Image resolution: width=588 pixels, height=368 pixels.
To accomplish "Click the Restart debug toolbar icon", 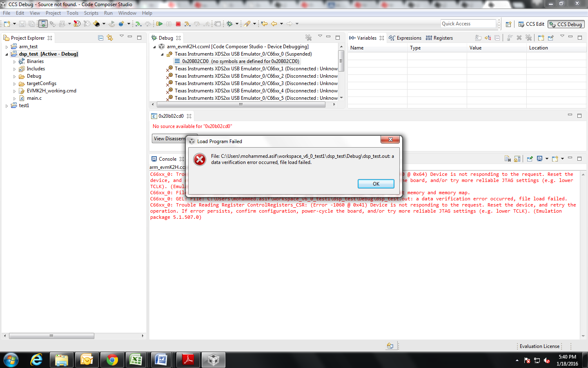I will click(111, 24).
